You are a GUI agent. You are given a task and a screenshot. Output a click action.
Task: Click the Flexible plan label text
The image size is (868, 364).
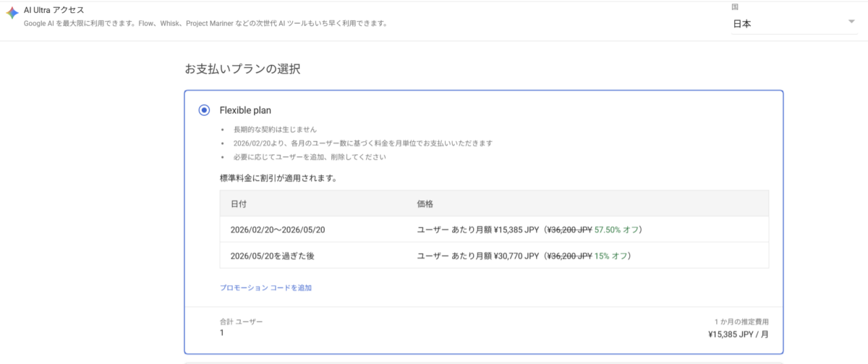click(x=246, y=110)
